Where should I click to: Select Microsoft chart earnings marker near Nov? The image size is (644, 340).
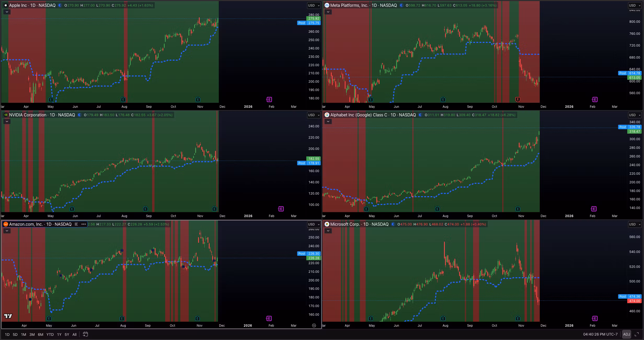[x=518, y=318]
